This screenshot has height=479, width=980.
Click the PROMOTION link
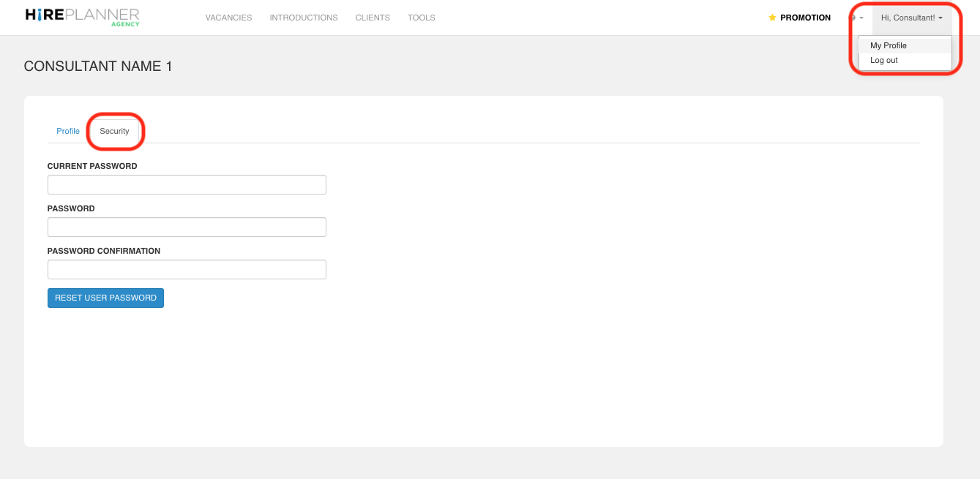click(807, 18)
